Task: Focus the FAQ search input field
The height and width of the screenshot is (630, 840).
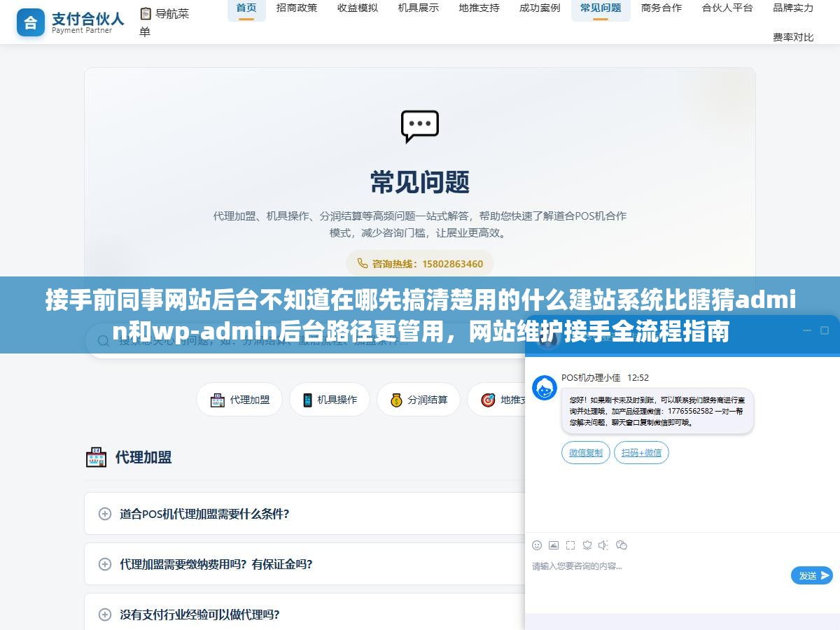Action: [304, 340]
